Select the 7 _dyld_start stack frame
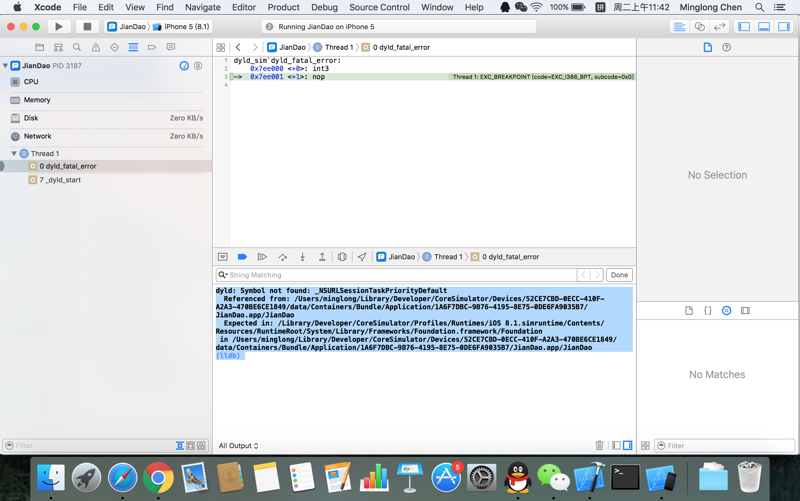This screenshot has height=501, width=800. 106,180
